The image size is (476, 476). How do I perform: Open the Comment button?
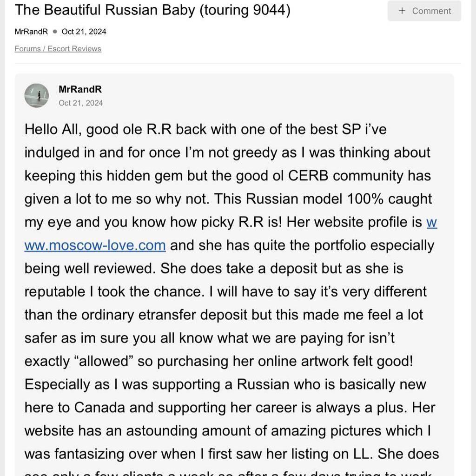click(424, 11)
